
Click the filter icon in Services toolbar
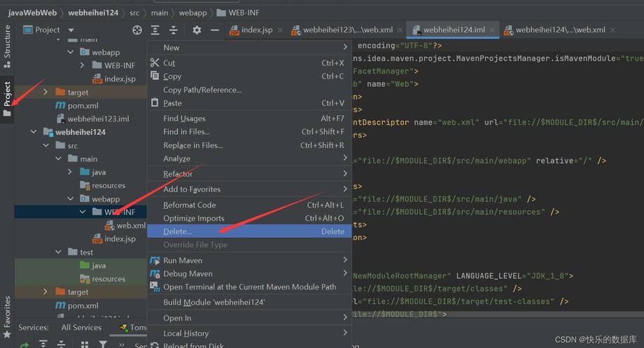click(x=103, y=344)
